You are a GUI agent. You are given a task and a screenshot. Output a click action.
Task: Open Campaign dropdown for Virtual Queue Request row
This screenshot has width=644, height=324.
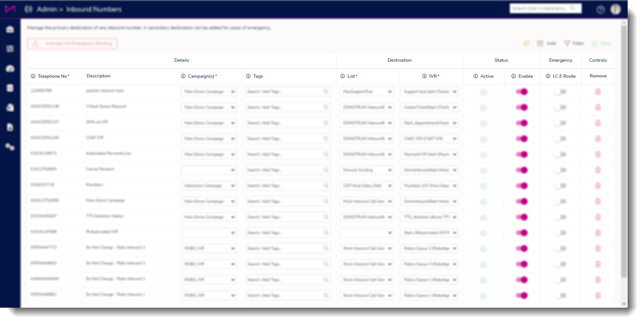tap(209, 107)
